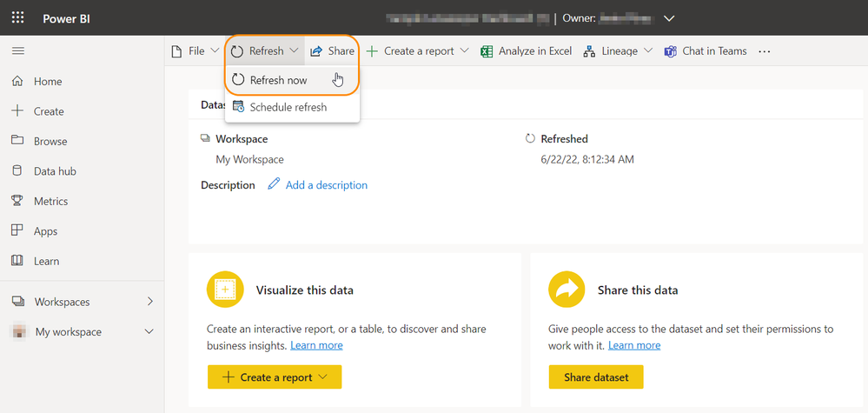Expand the Workspaces flyout chevron
This screenshot has height=413, width=868.
(149, 302)
